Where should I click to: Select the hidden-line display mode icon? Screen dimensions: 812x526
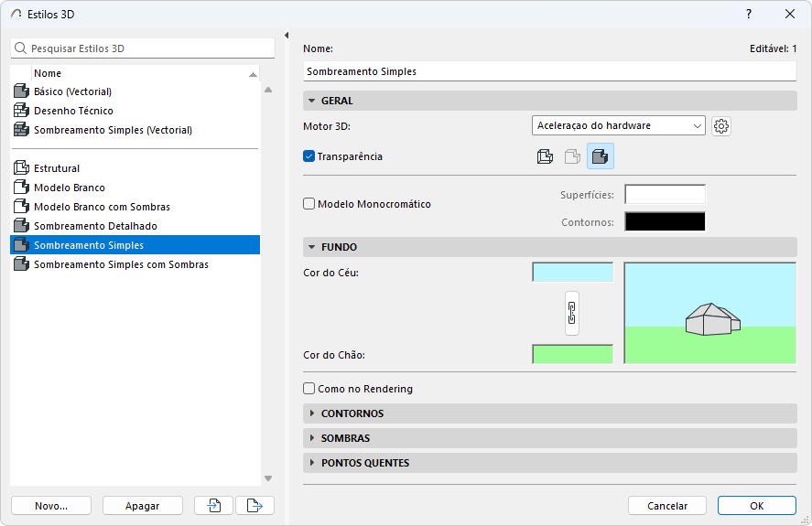pos(572,156)
